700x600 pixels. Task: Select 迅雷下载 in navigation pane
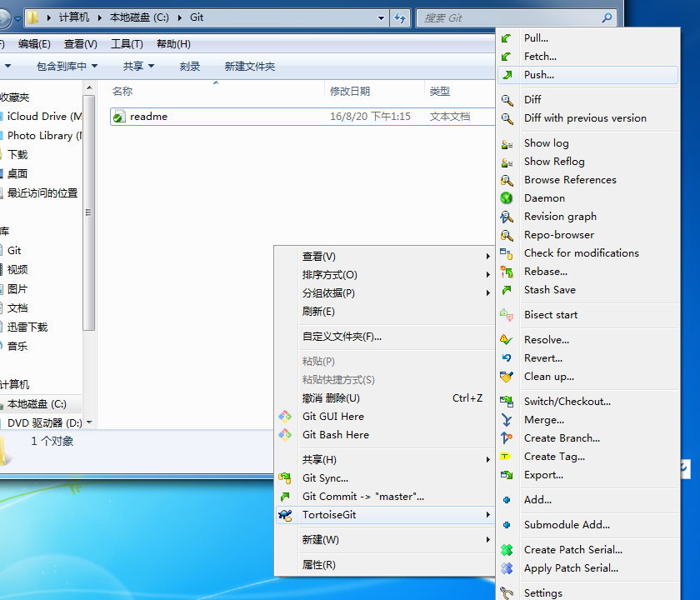[x=27, y=327]
